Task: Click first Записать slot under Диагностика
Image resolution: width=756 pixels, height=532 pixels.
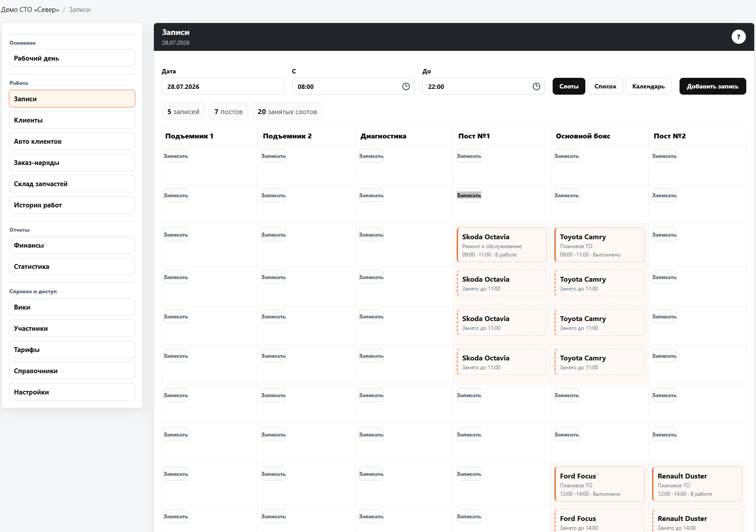Action: pos(371,156)
